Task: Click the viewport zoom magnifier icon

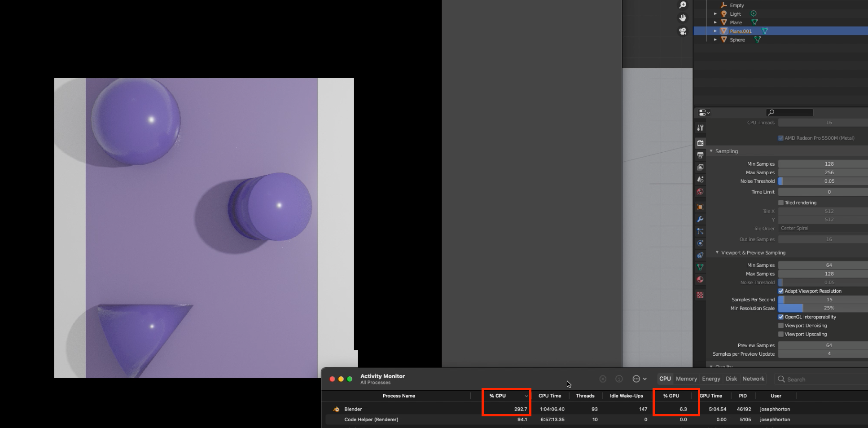Action: [682, 5]
